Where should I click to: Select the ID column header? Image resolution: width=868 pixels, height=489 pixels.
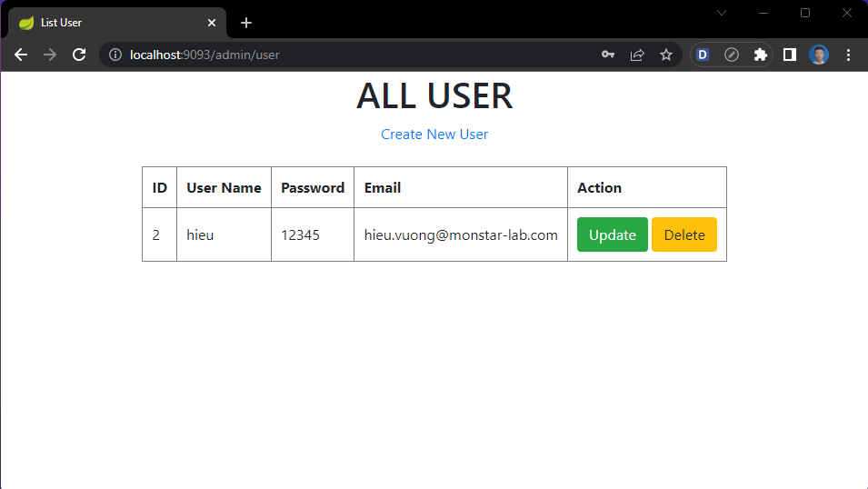(159, 188)
